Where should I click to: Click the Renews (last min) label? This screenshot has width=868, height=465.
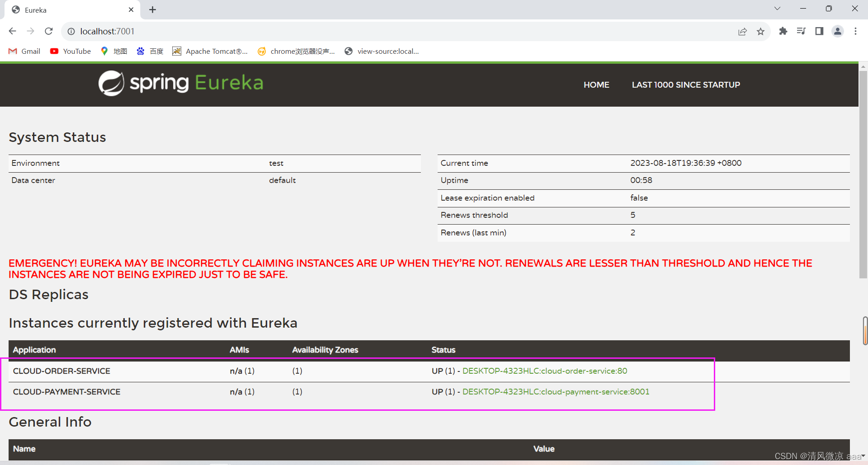pyautogui.click(x=473, y=232)
